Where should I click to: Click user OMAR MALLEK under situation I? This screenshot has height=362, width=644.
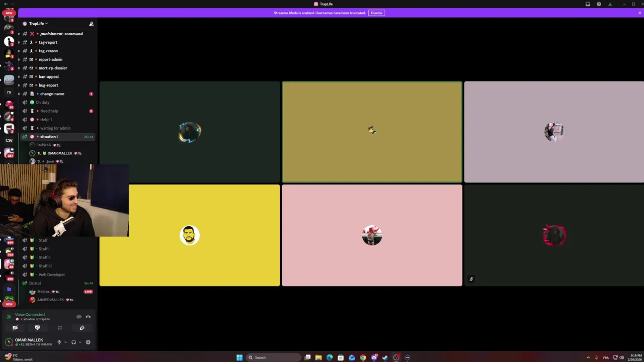(59, 153)
